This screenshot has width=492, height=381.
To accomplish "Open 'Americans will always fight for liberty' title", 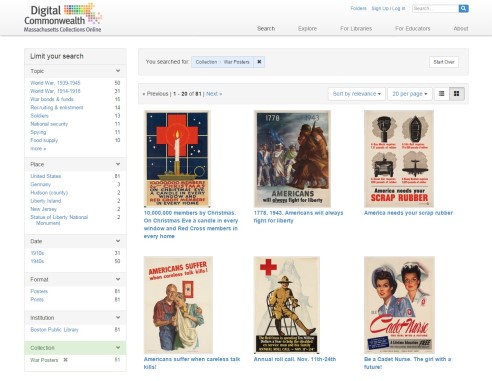I will click(298, 217).
